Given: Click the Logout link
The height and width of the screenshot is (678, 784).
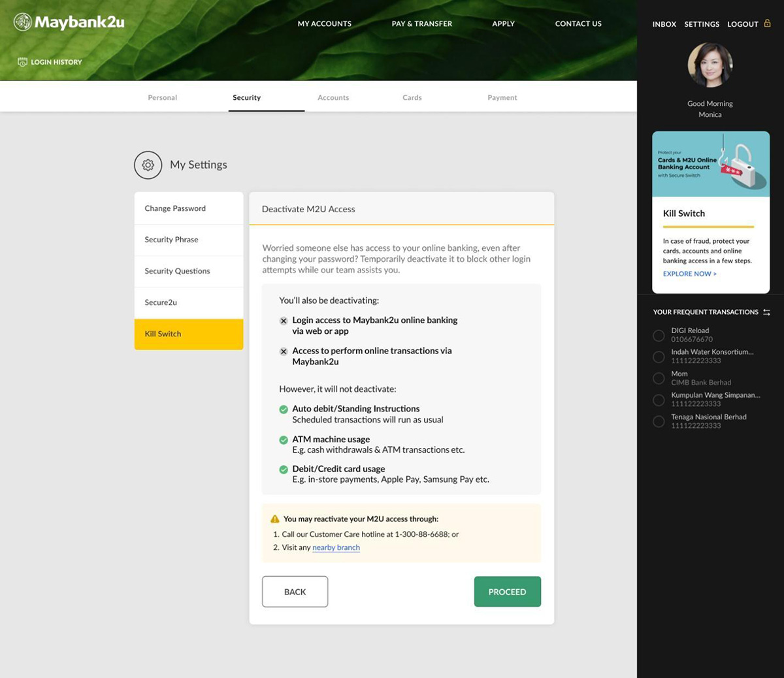Looking at the screenshot, I should coord(743,24).
